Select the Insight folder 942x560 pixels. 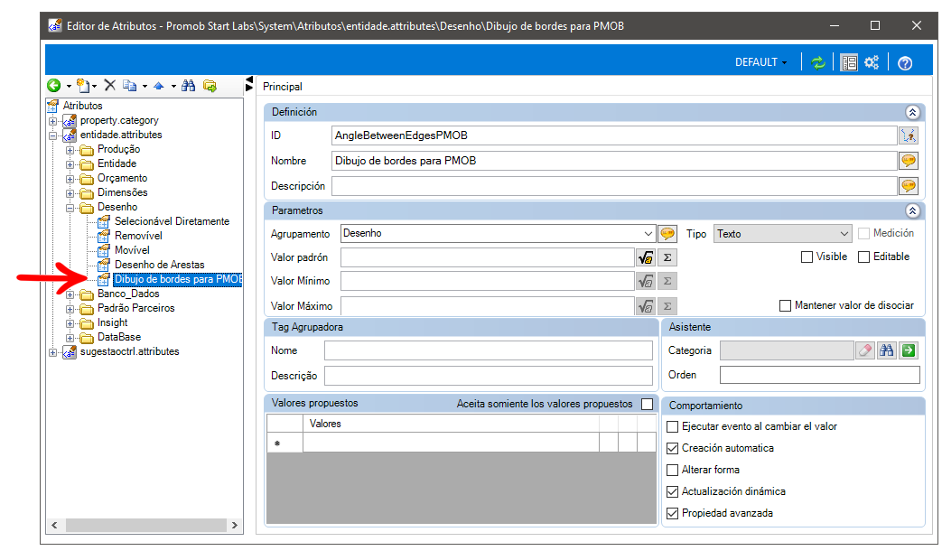tap(112, 322)
